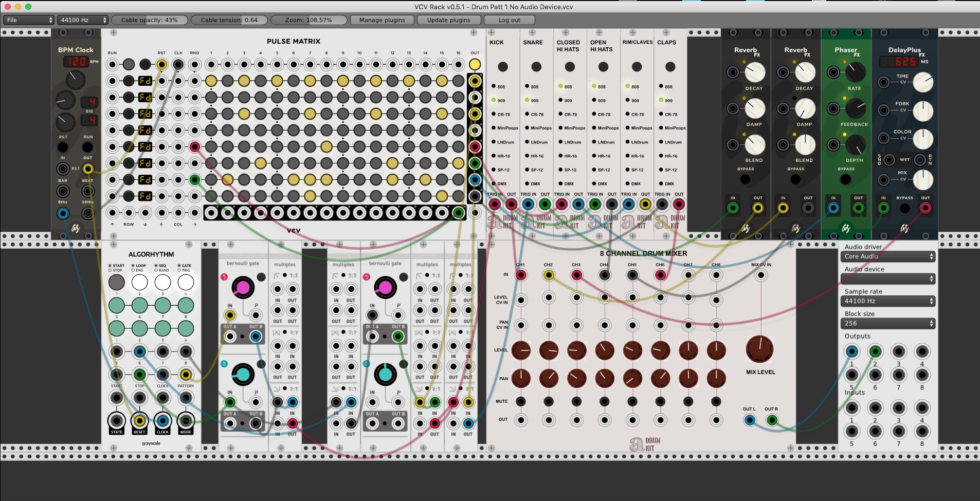Click the SND jack on DelayPlus
980x501 pixels.
pyautogui.click(x=889, y=160)
